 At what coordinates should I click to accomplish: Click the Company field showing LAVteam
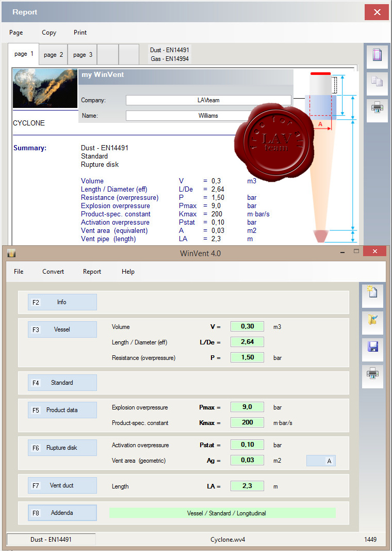pos(208,100)
